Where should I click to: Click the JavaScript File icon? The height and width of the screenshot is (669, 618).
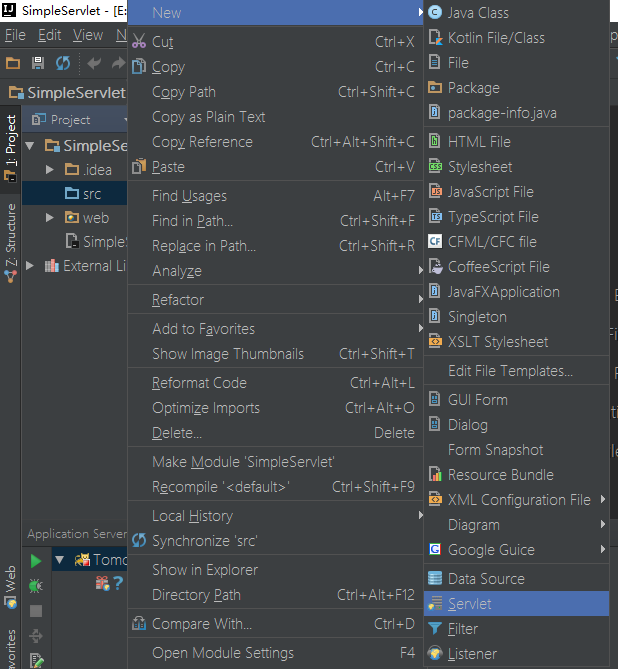click(435, 192)
